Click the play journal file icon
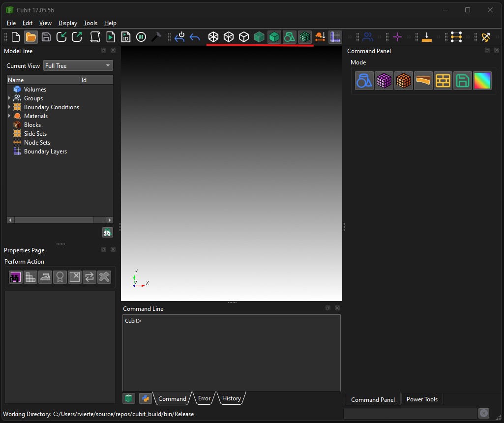Image resolution: width=504 pixels, height=423 pixels. (110, 37)
